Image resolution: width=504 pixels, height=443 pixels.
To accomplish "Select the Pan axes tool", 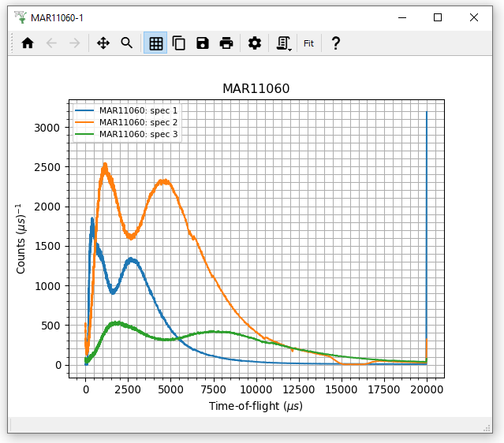I will 103,43.
